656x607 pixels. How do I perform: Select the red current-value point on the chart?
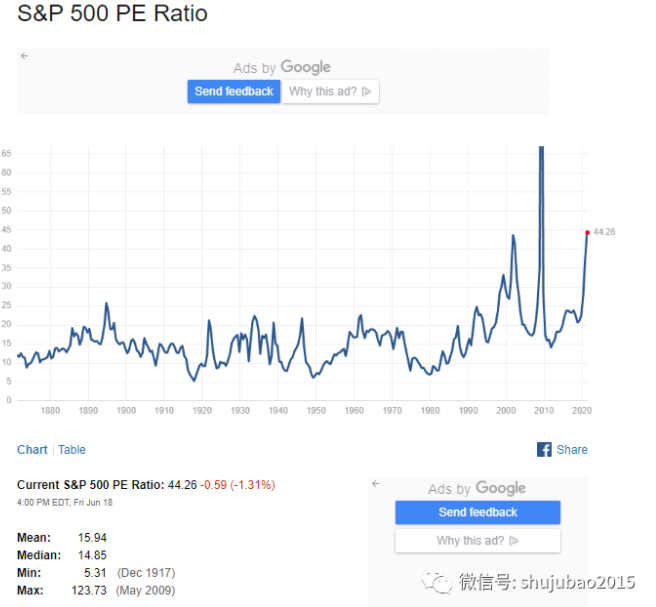[x=587, y=232]
